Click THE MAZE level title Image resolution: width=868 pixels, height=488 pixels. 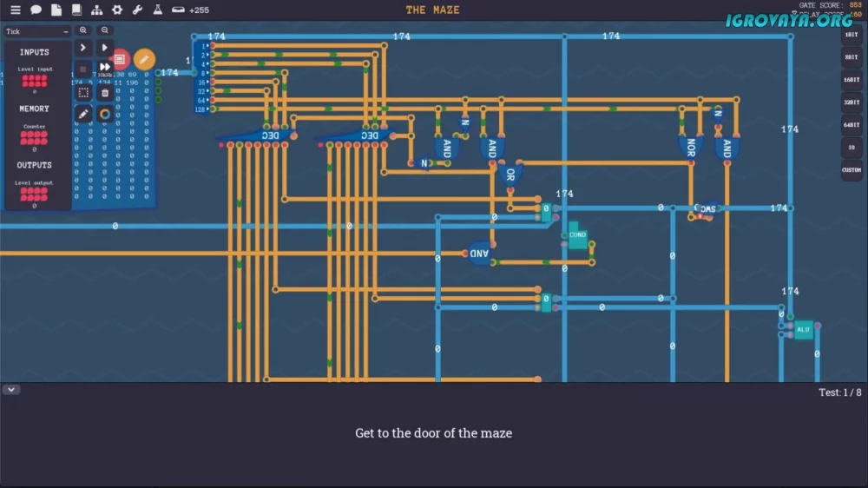click(432, 10)
